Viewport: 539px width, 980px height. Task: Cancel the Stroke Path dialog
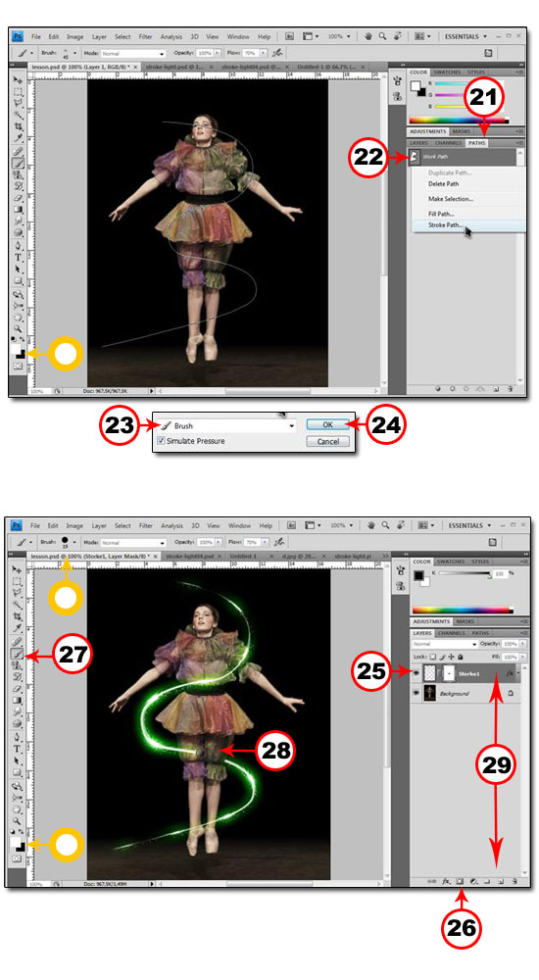(327, 441)
